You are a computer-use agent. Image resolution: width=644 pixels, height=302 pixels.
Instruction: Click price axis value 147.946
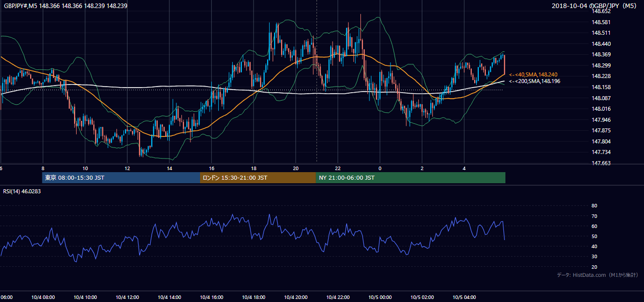[x=601, y=120]
